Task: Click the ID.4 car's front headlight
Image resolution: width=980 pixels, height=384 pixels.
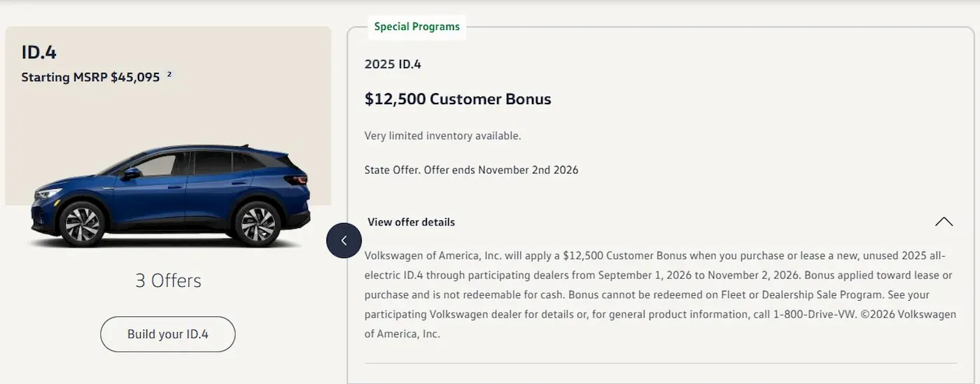Action: 48,193
